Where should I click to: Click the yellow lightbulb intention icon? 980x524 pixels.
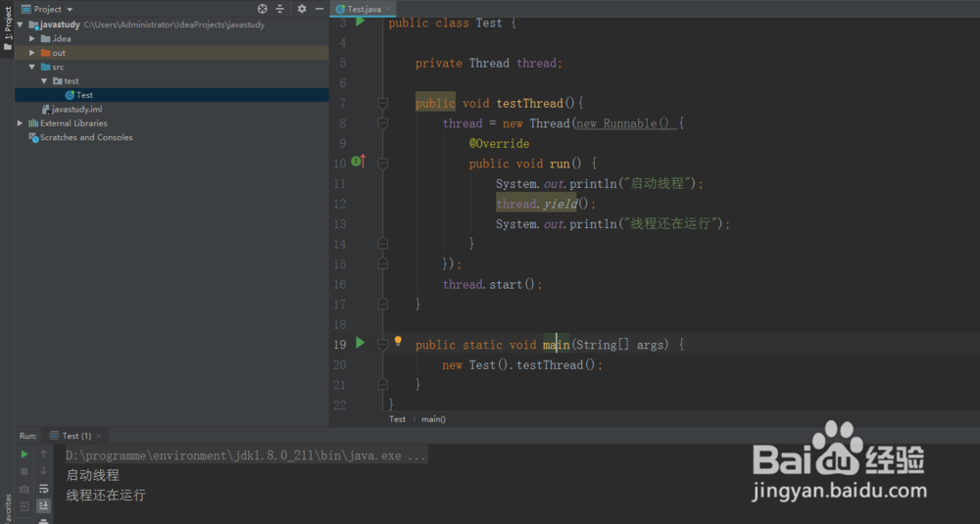[x=398, y=342]
